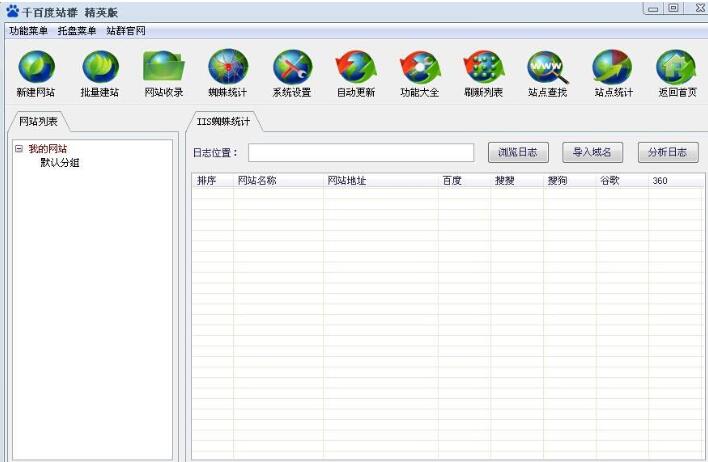Click the 返回首页 home icon

coord(676,67)
